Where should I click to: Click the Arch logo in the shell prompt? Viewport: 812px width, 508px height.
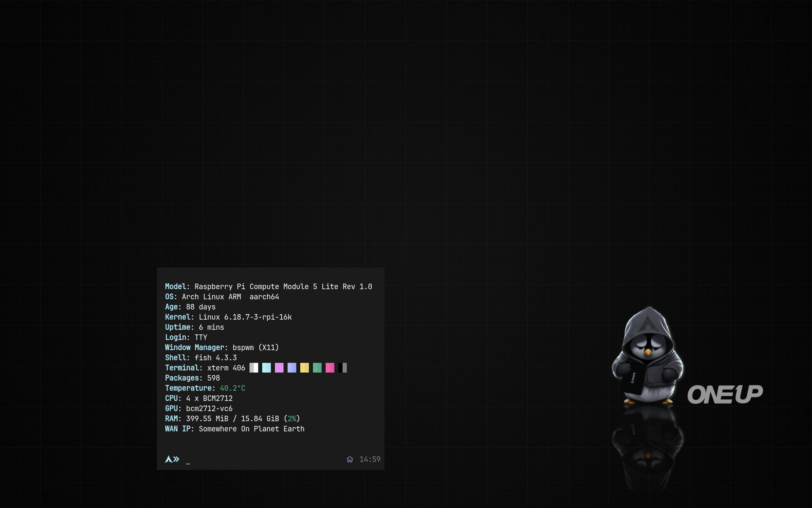tap(168, 459)
